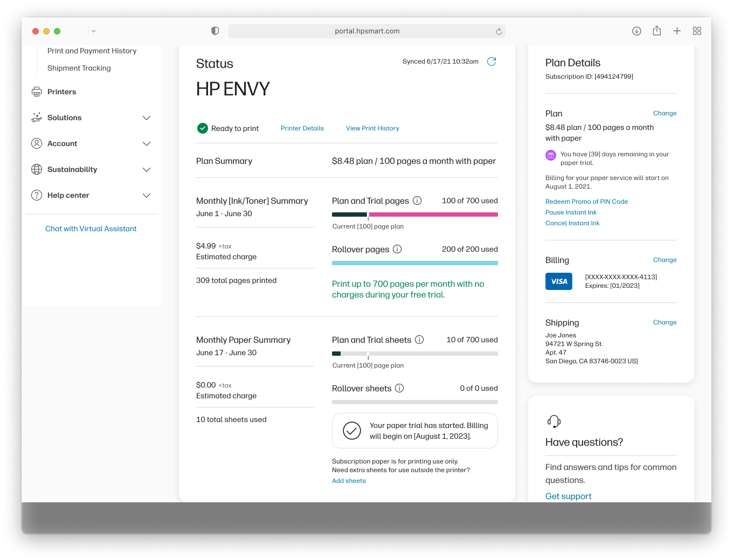The height and width of the screenshot is (560, 733).
Task: Change the Shipping address
Action: (x=665, y=322)
